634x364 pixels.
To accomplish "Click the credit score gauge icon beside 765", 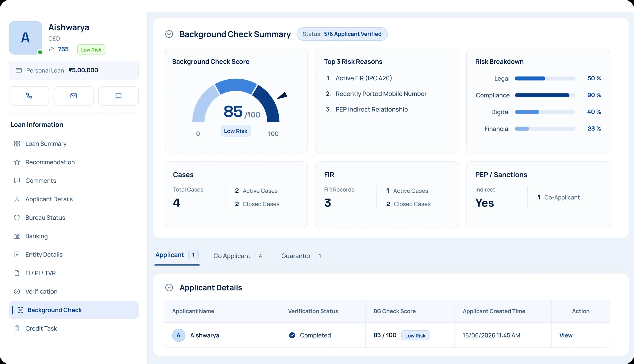I will 52,49.
